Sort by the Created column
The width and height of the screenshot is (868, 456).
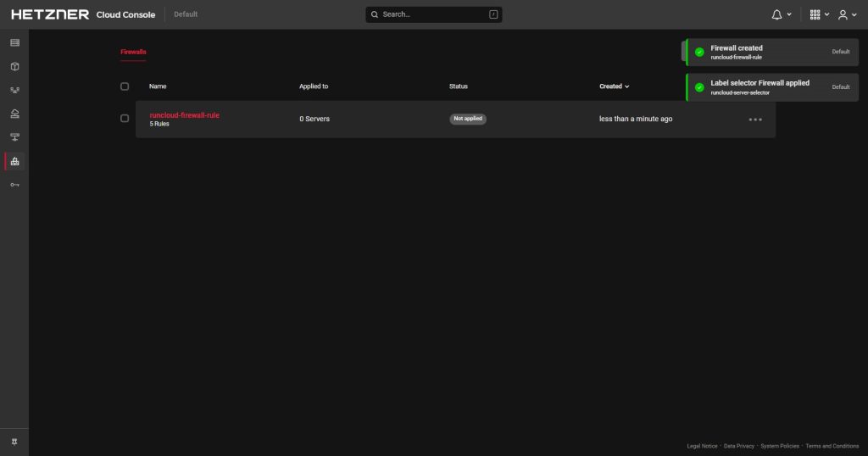pos(614,86)
